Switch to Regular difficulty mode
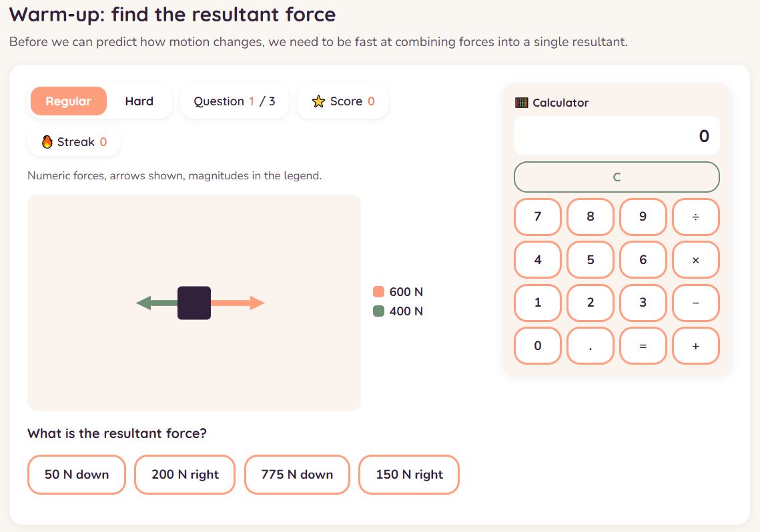Screen dimensions: 760x532 (68, 101)
